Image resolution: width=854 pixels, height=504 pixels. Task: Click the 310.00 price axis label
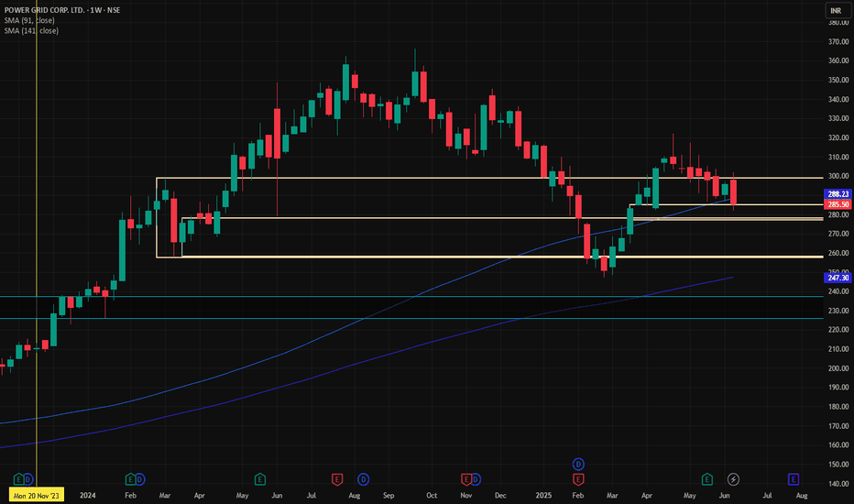[x=838, y=157]
